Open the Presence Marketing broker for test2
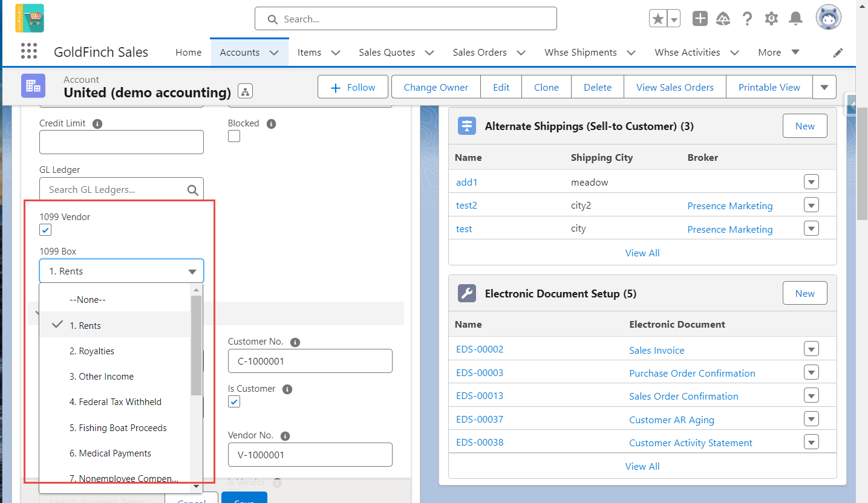868x503 pixels. click(x=730, y=206)
